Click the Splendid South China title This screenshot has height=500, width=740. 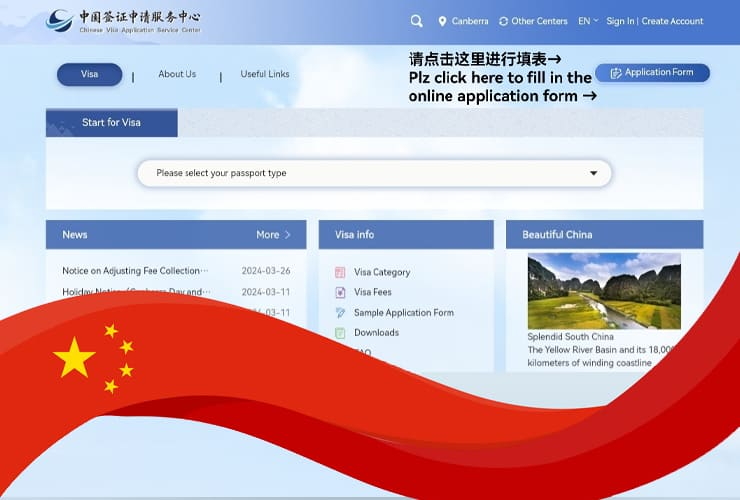(571, 337)
